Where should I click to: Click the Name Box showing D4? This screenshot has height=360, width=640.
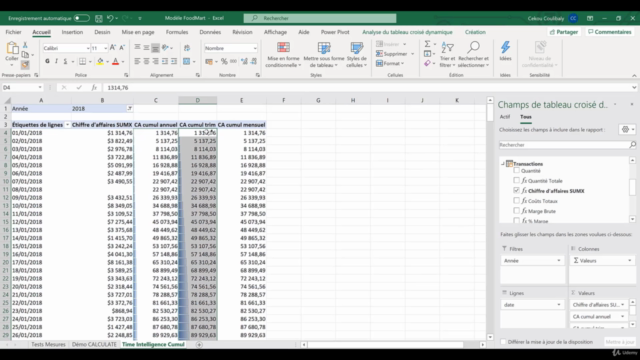pyautogui.click(x=22, y=87)
